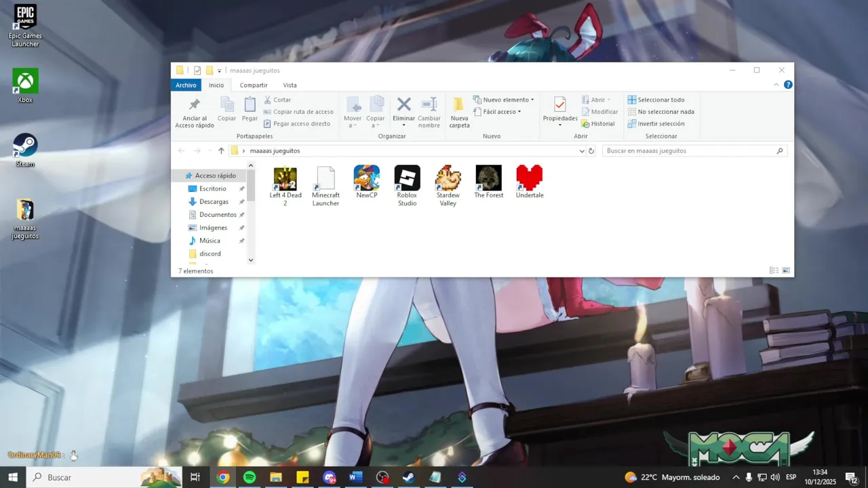Click Copiar ruta de acceso
Screen dimensions: 868x488
coord(298,112)
